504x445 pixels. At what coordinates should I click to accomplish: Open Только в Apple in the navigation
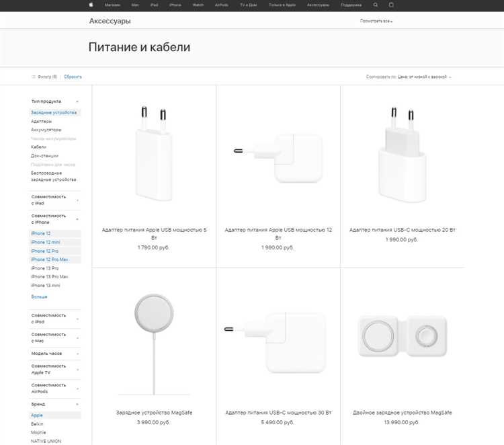(x=282, y=5)
